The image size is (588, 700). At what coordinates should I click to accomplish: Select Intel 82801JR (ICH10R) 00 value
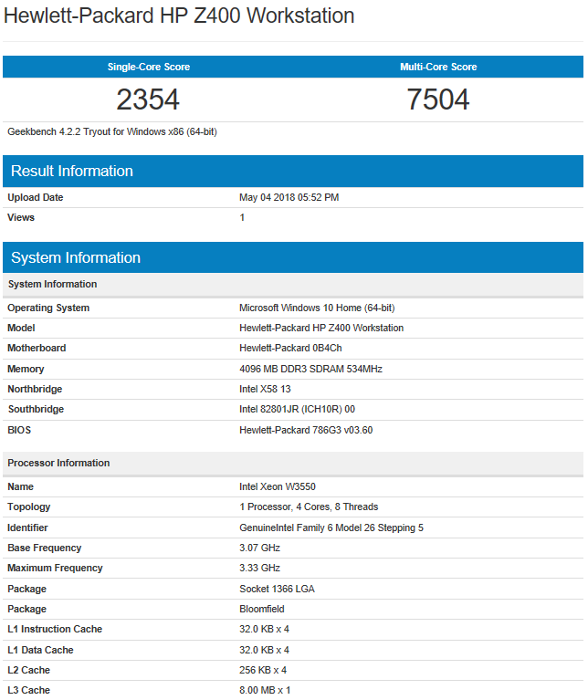click(297, 410)
